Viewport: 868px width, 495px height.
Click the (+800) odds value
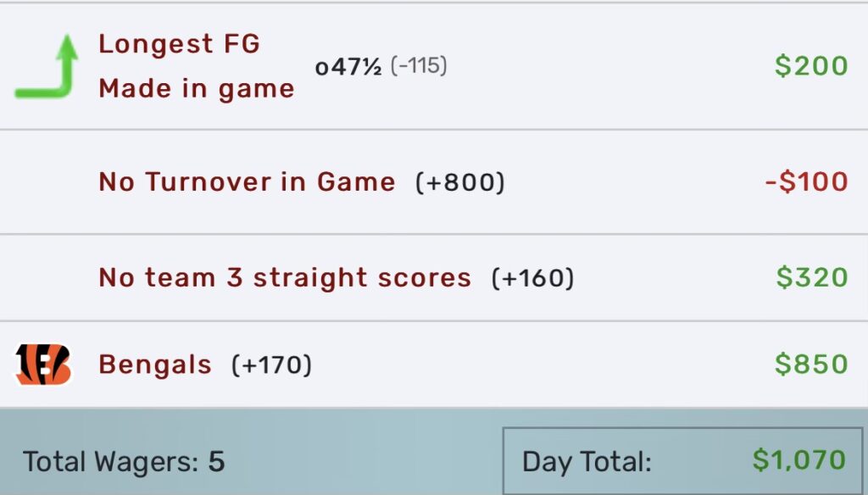(460, 182)
